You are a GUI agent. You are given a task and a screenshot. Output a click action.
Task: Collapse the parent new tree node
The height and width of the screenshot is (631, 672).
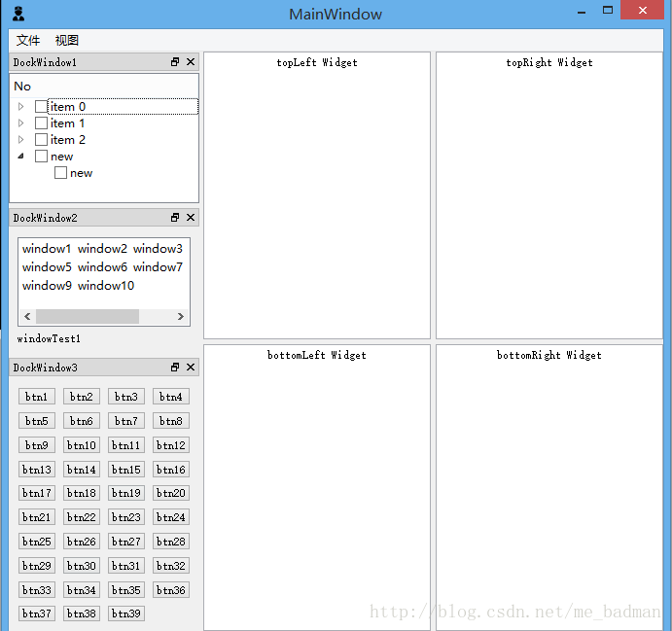pyautogui.click(x=20, y=156)
